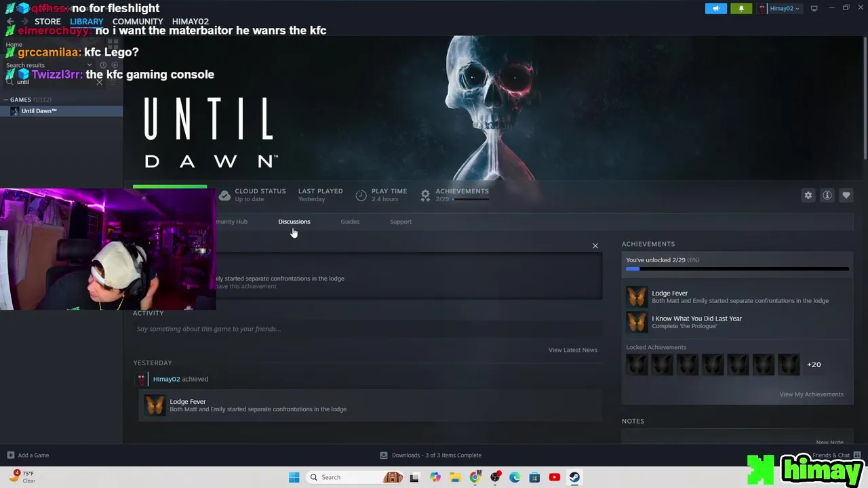Screen dimensions: 868x488
Task: Expand the Search results dropdown chevron
Action: coord(89,65)
